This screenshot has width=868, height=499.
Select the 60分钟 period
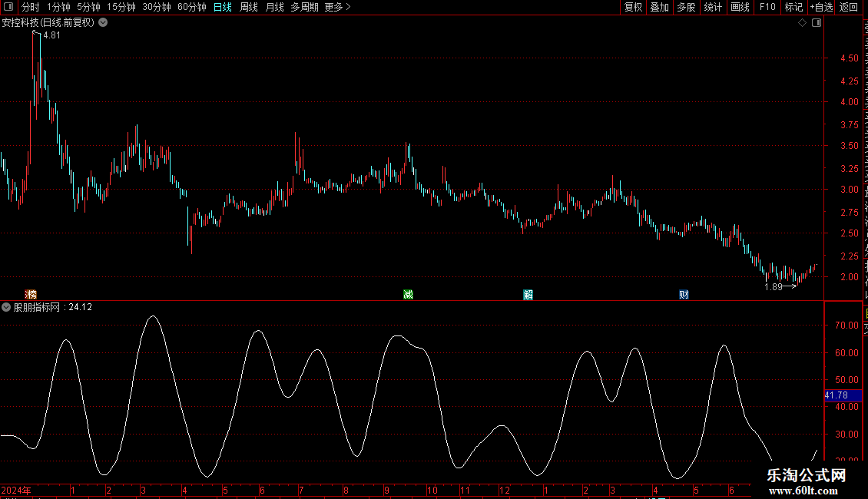192,7
